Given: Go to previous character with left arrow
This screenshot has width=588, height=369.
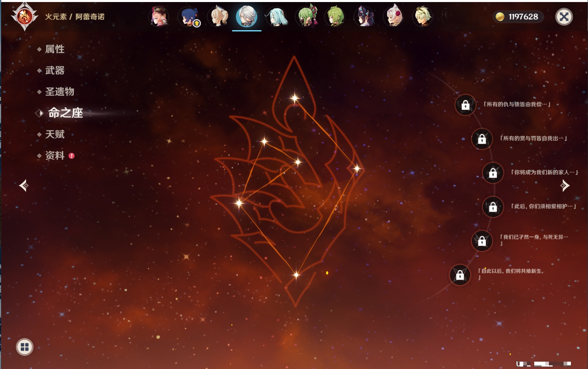Looking at the screenshot, I should [x=24, y=186].
